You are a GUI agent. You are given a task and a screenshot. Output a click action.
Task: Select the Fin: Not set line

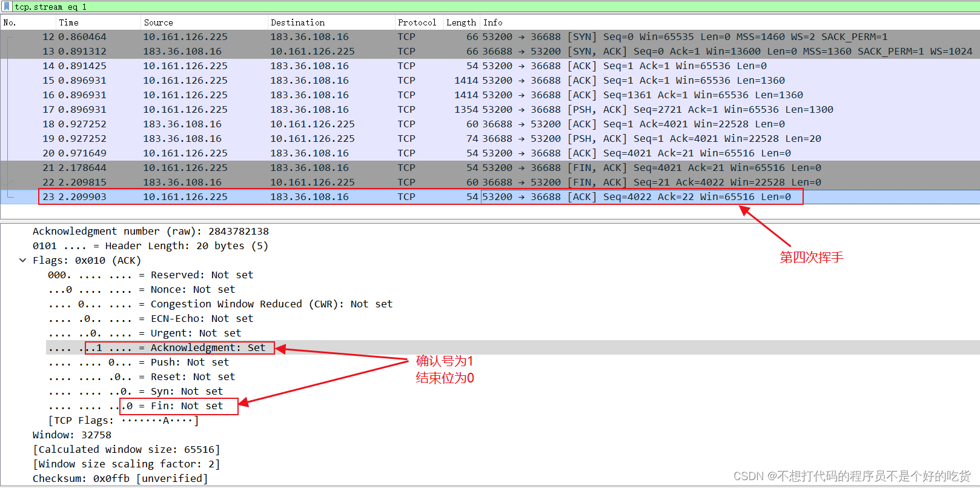[x=136, y=406]
